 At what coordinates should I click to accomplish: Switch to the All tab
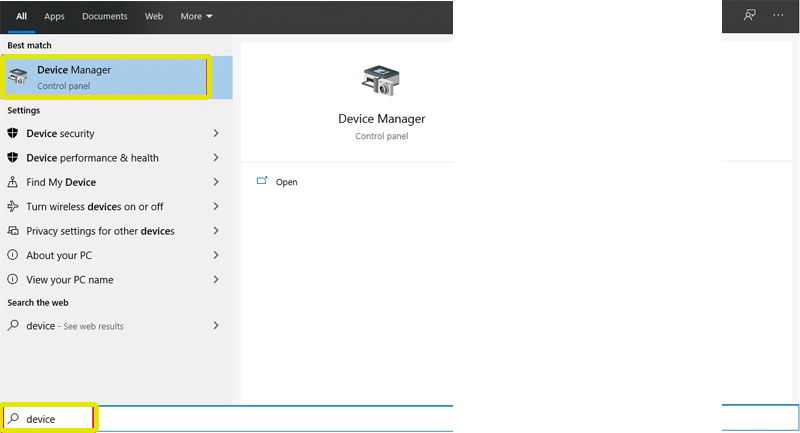pos(21,16)
